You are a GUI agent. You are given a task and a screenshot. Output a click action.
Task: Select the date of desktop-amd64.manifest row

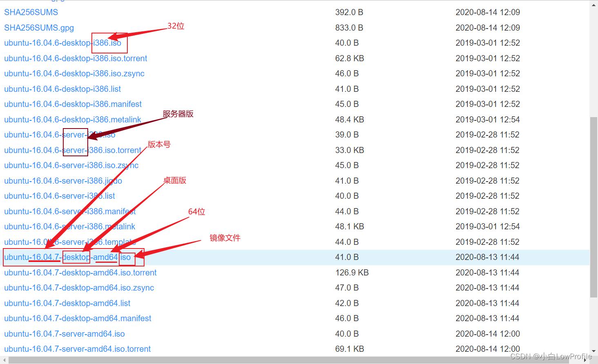click(x=487, y=318)
